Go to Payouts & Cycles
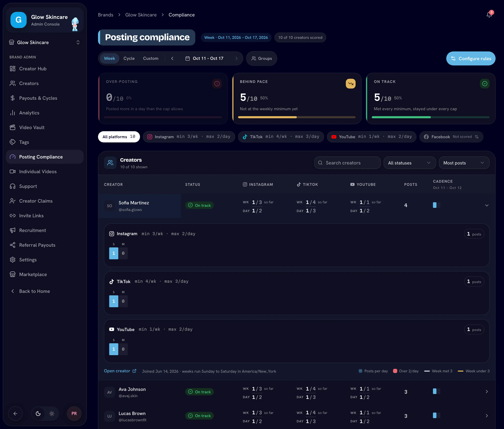 pyautogui.click(x=45, y=98)
